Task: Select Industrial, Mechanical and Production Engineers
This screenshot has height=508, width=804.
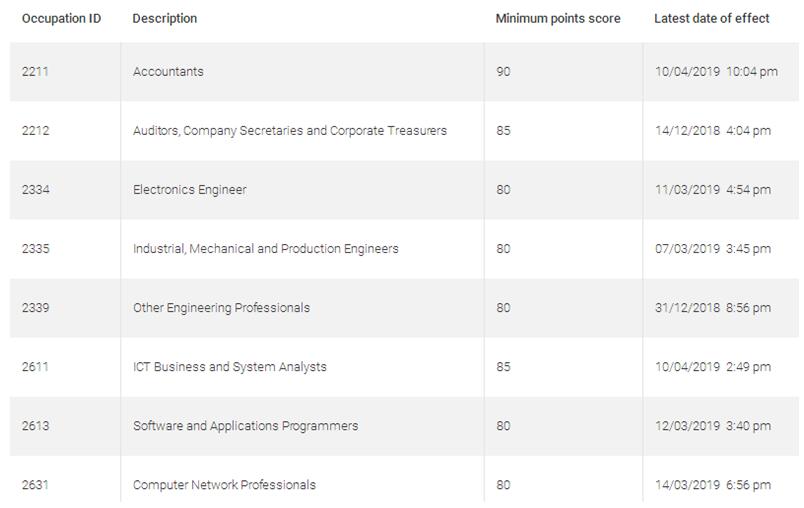Action: (x=265, y=249)
